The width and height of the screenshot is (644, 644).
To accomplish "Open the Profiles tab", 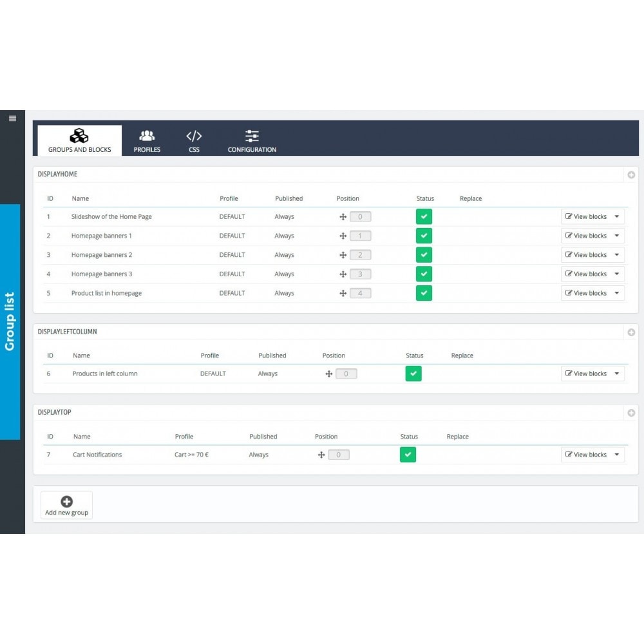I will point(147,140).
